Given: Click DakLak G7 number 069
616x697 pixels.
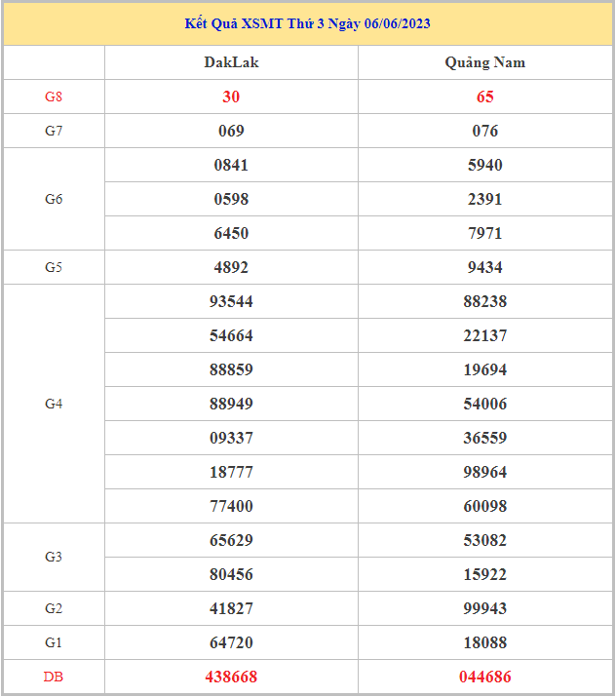Looking at the screenshot, I should [x=231, y=131].
